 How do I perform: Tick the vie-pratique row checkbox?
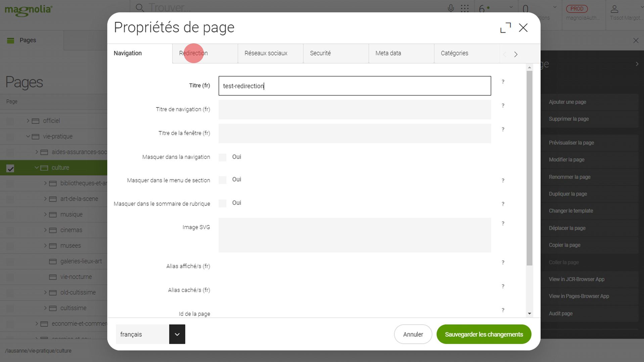tap(10, 137)
